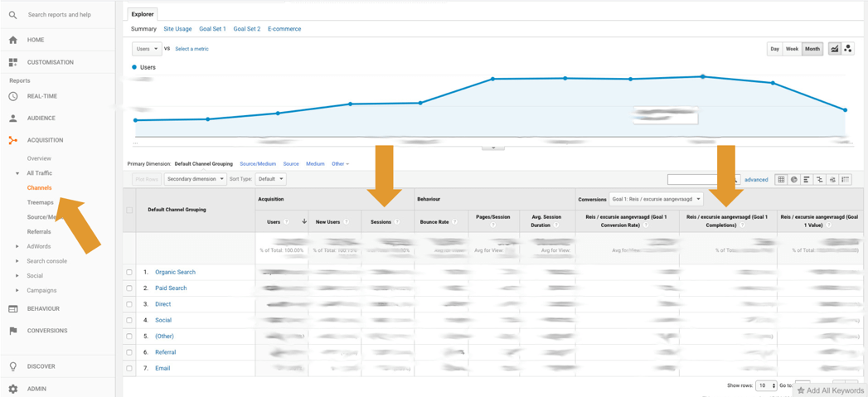Click the Acquisition branching icon
Viewport: 868px width, 397px height.
pyautogui.click(x=13, y=140)
